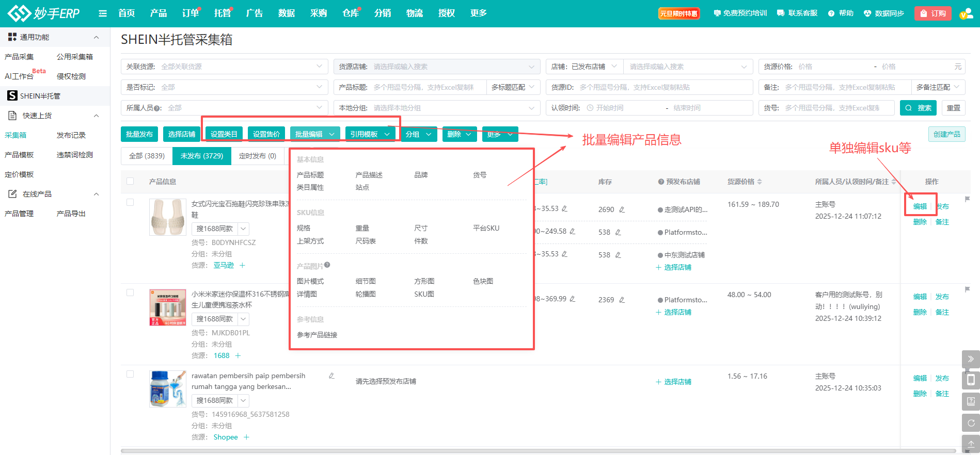Image resolution: width=980 pixels, height=455 pixels.
Task: Click the double-chevron icon on the floating sidebar
Action: click(971, 359)
